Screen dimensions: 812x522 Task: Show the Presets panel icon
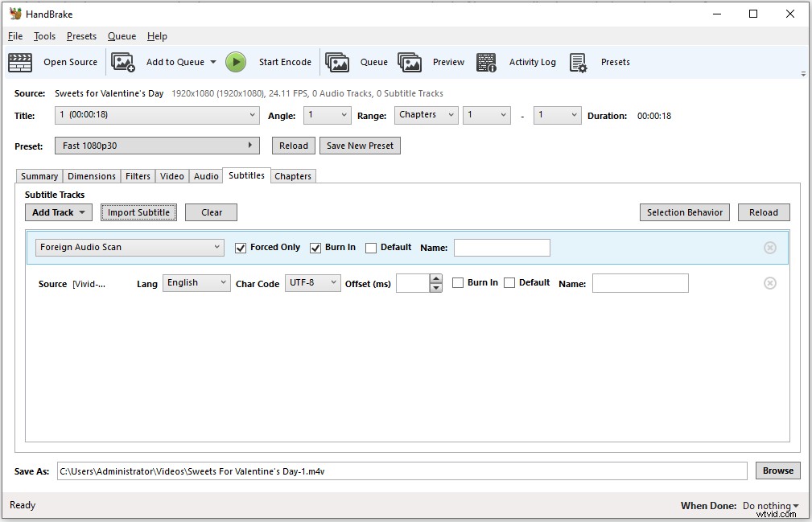tap(579, 62)
